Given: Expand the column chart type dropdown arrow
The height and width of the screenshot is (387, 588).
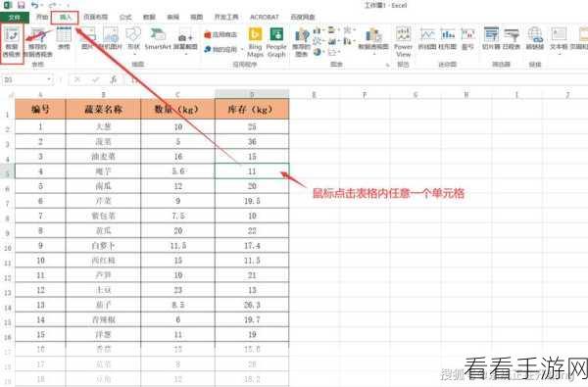Looking at the screenshot, I should (x=324, y=30).
